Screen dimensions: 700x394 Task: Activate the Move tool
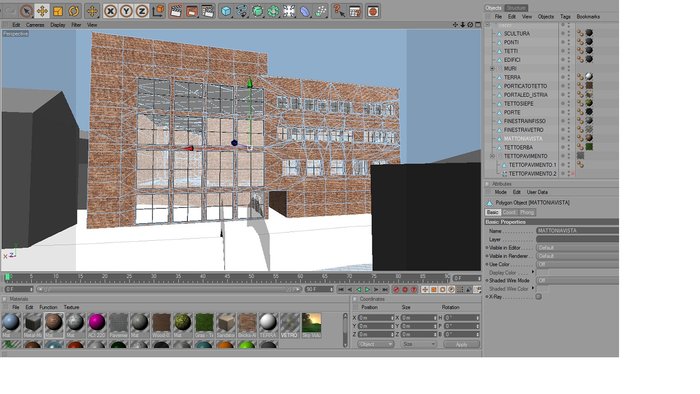[x=42, y=11]
